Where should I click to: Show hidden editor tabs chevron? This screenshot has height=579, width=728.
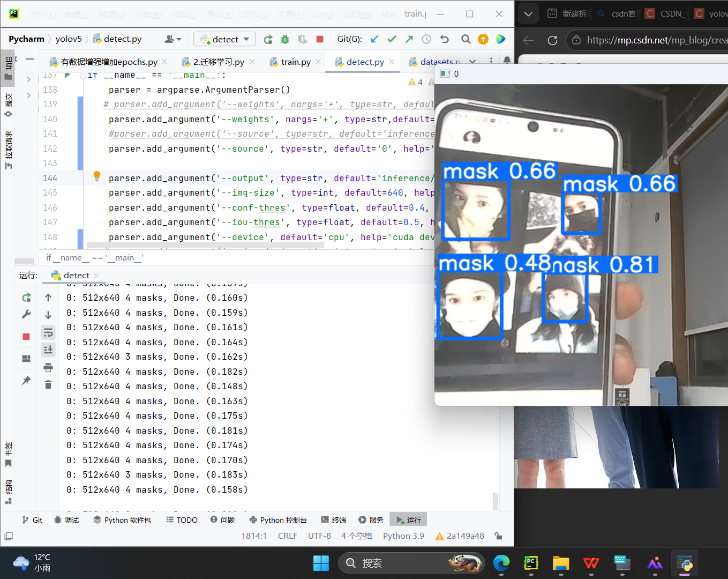pyautogui.click(x=472, y=62)
